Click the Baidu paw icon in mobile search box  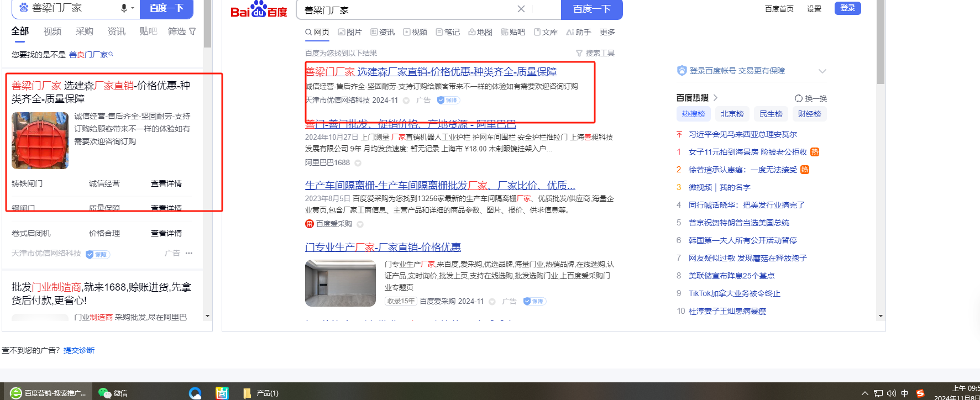(x=24, y=8)
